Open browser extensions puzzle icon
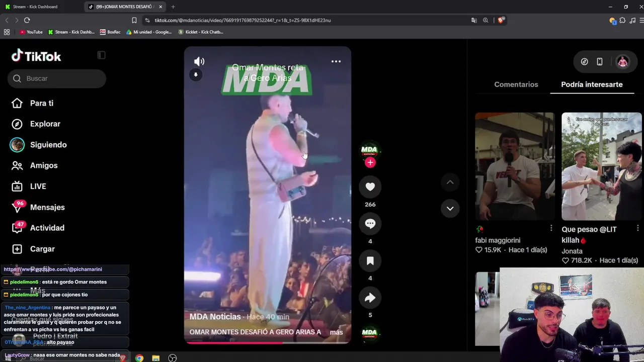The width and height of the screenshot is (644, 362). tap(622, 20)
